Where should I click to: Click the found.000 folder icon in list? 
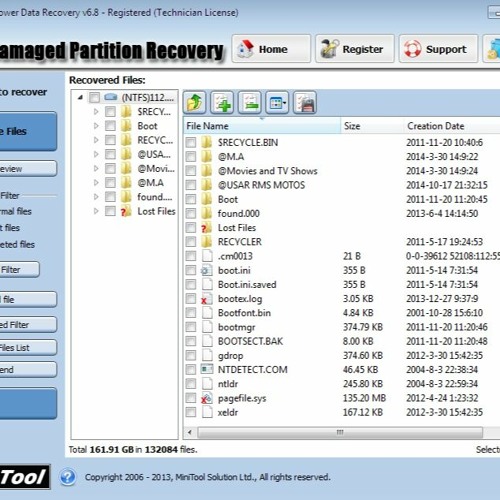coord(207,213)
